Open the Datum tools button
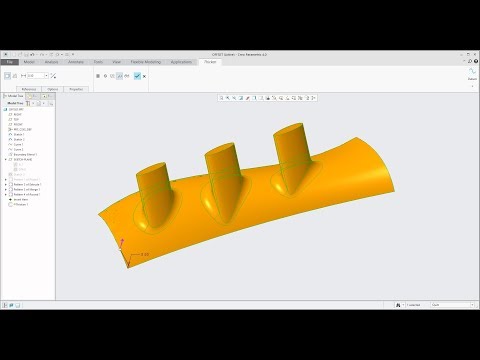The height and width of the screenshot is (360, 480). tap(472, 74)
